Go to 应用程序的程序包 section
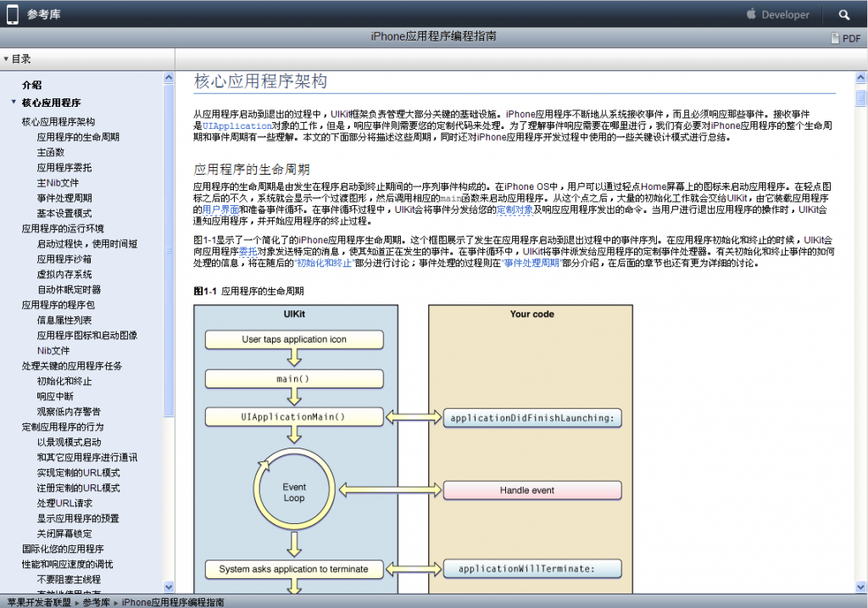Viewport: 868px width, 608px height. 58,304
